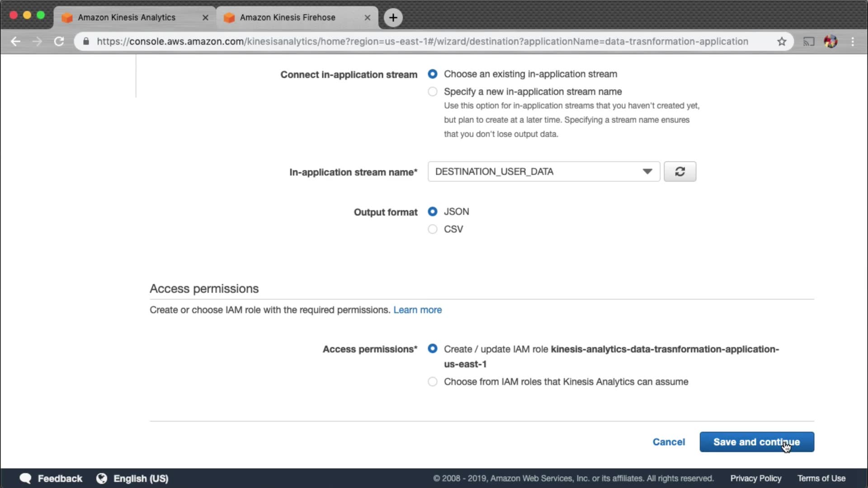
Task: Bookmark page with star icon
Action: (x=782, y=42)
